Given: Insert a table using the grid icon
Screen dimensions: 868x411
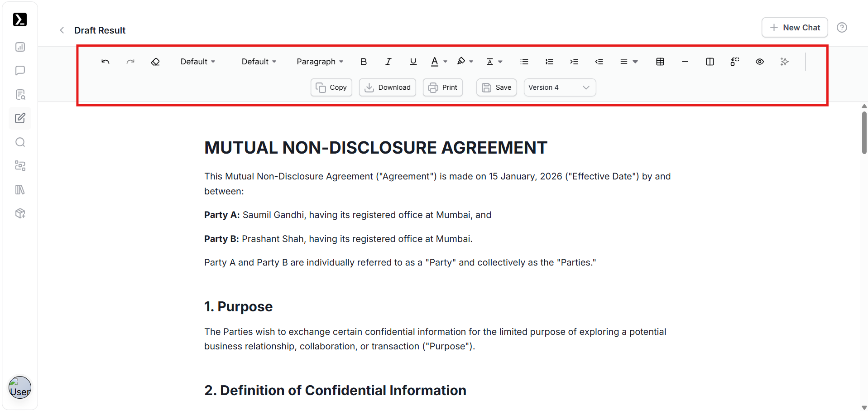Looking at the screenshot, I should click(x=660, y=62).
